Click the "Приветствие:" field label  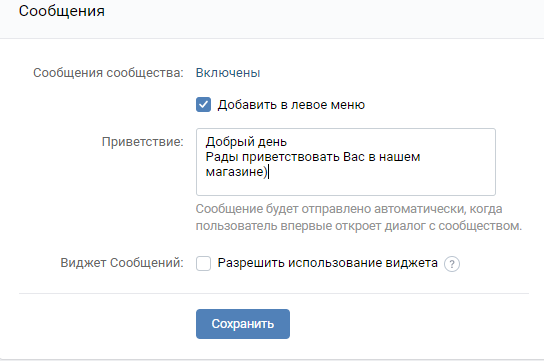click(x=143, y=142)
